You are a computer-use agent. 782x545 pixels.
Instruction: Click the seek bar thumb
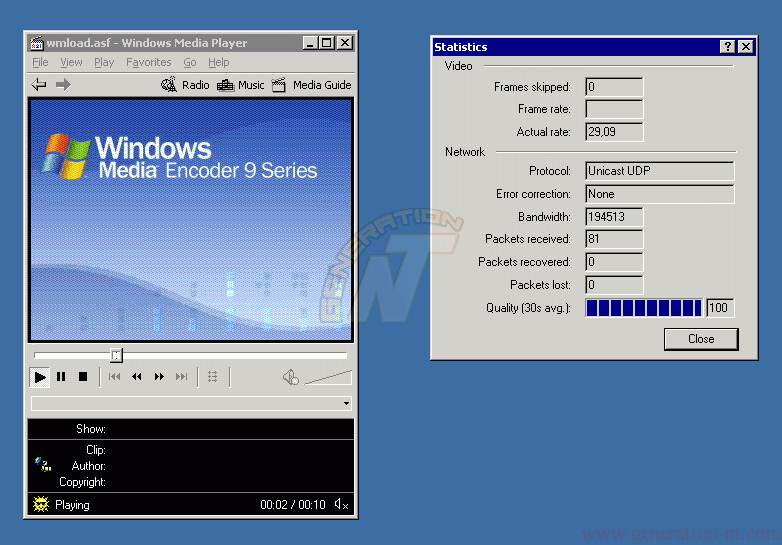116,356
